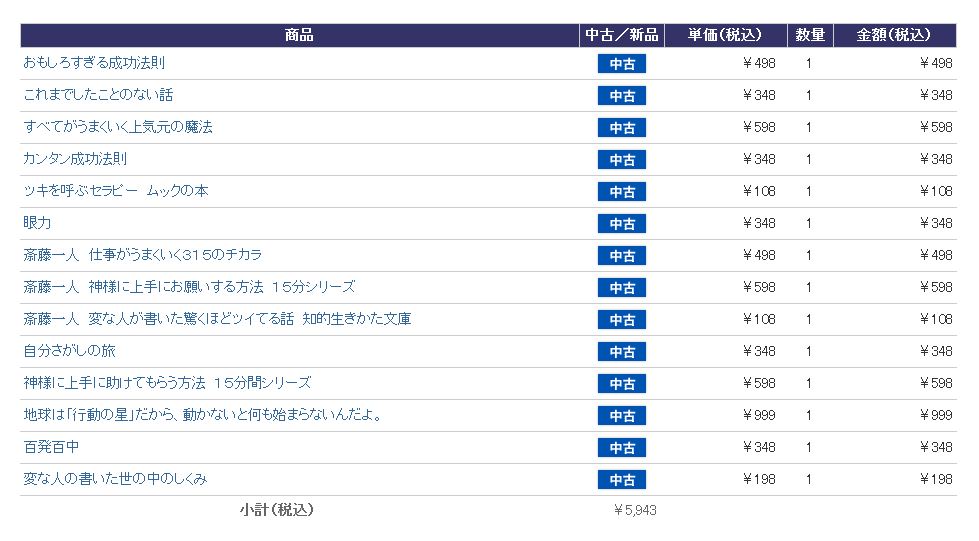Click the 中古 badge for 自分さがしの旅
Image resolution: width=979 pixels, height=541 pixels.
(622, 352)
